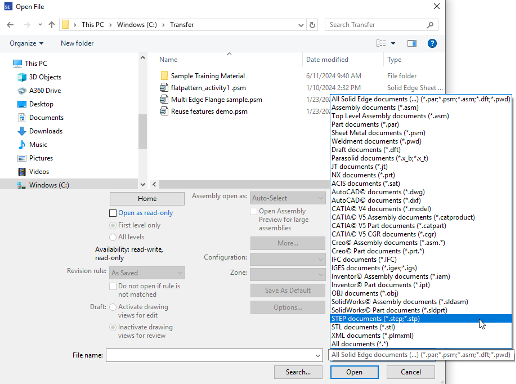Select This PC in navigation tree
The image size is (516, 384).
point(36,63)
